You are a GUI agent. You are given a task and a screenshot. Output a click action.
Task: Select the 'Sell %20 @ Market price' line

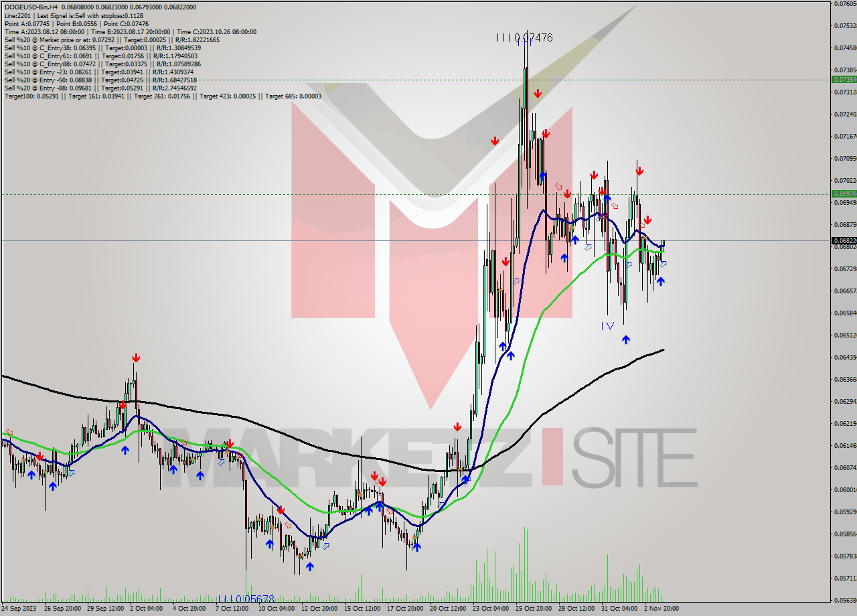click(112, 40)
